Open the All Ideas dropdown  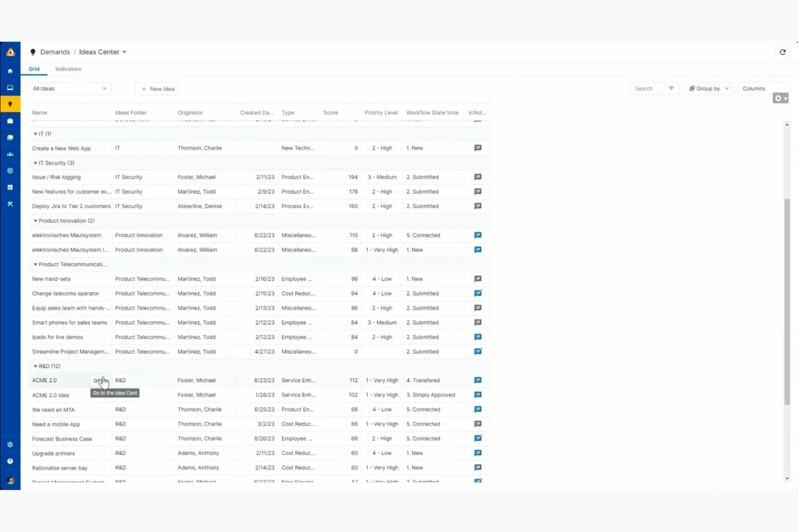coord(69,88)
